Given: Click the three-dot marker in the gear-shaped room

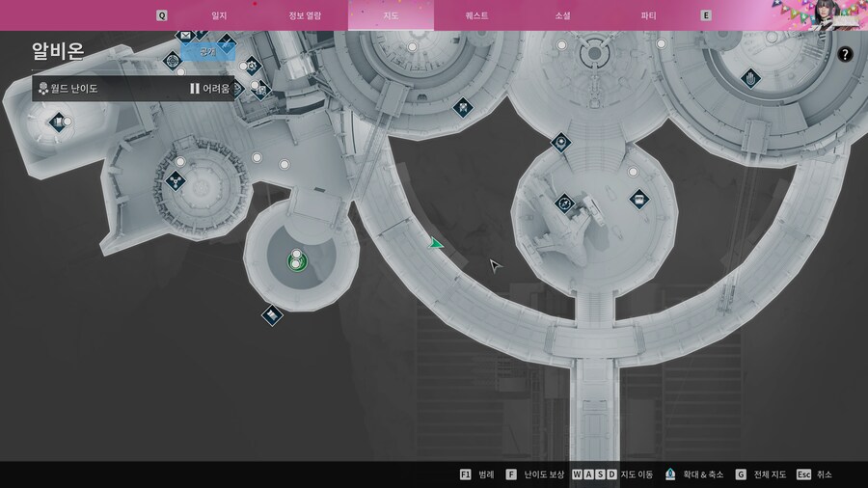Looking at the screenshot, I should coord(176,179).
